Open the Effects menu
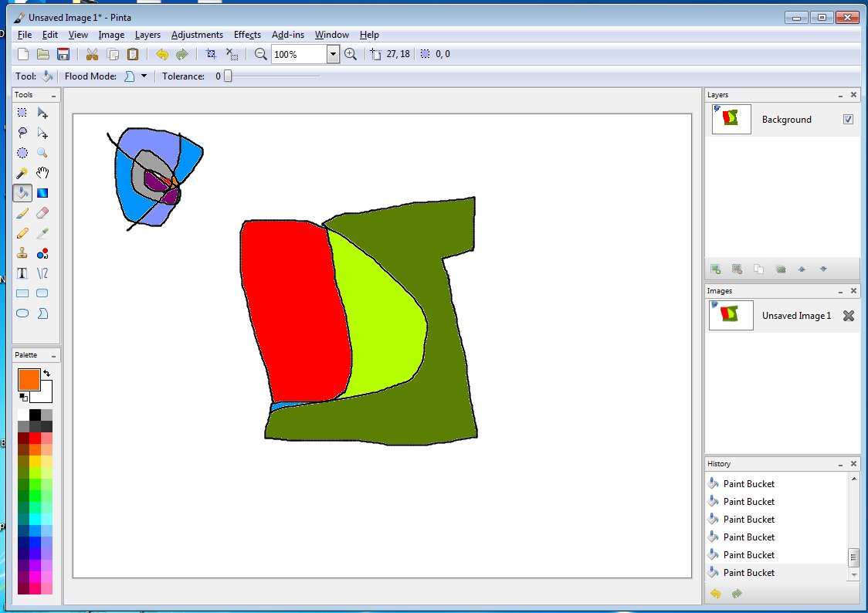The height and width of the screenshot is (613, 868). (x=247, y=35)
